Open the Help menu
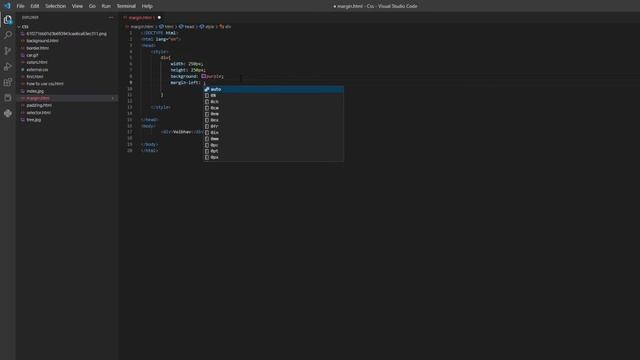Viewport: 640px width, 360px height. [147, 6]
